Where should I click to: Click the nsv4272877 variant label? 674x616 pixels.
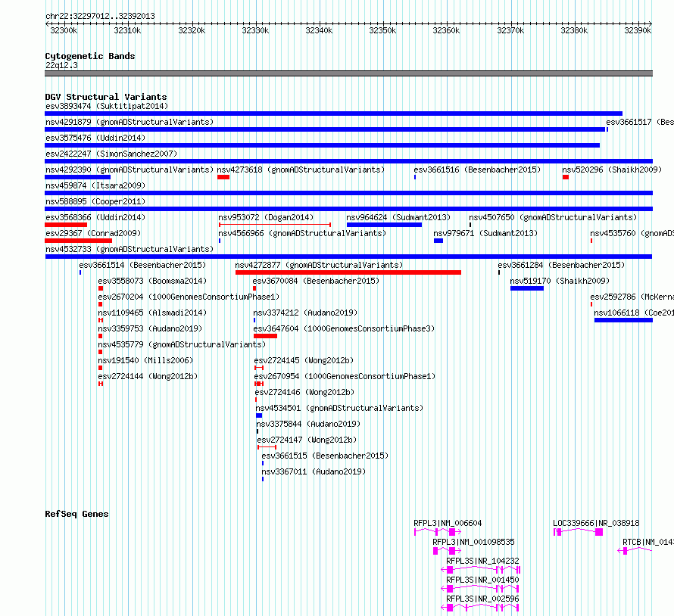[319, 265]
